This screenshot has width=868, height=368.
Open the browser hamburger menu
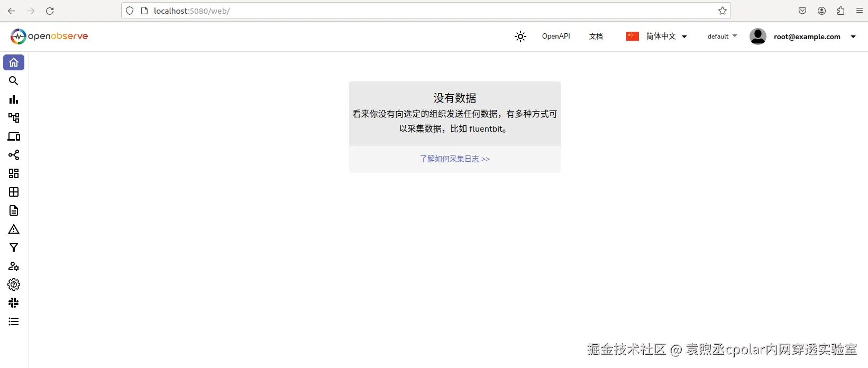(x=860, y=11)
